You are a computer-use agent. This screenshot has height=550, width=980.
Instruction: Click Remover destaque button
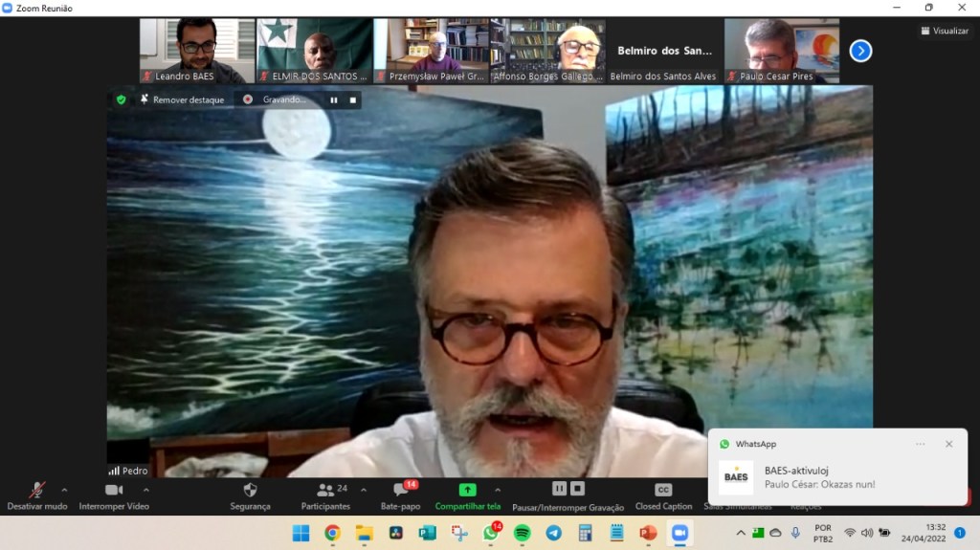tap(182, 99)
